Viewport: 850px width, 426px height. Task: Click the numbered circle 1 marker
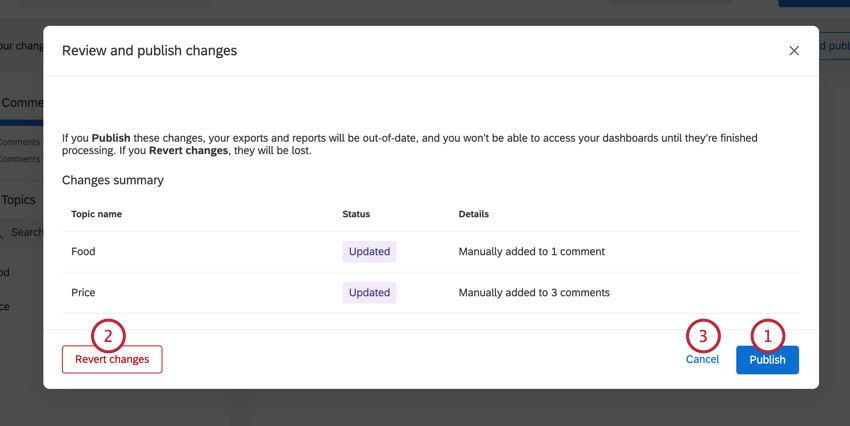coord(768,336)
